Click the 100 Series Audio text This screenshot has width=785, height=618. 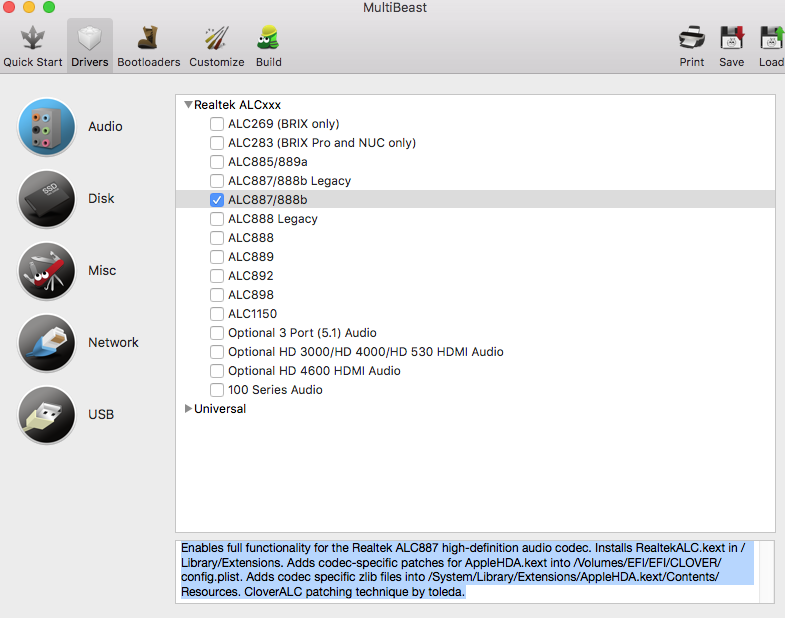(x=275, y=390)
